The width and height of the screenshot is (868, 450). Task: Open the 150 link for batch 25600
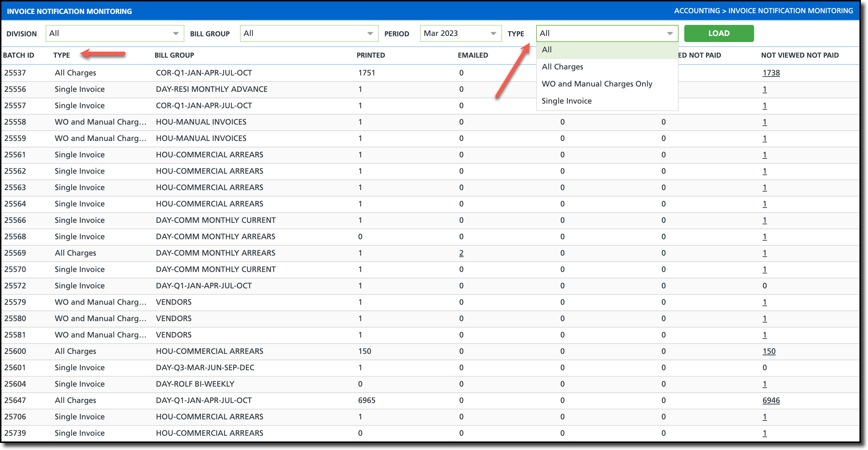point(769,351)
